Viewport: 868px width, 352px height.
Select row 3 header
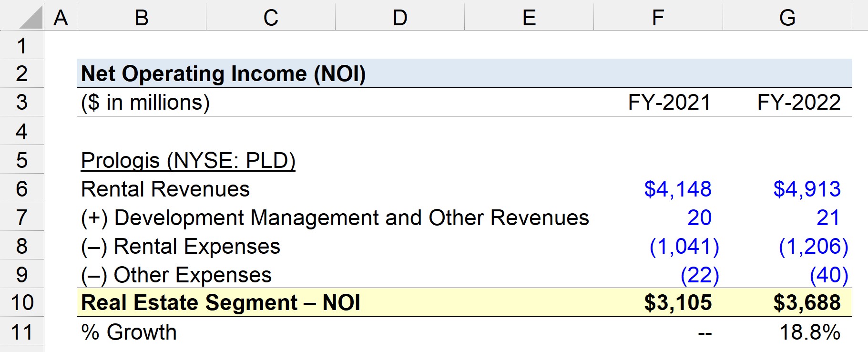tap(22, 102)
